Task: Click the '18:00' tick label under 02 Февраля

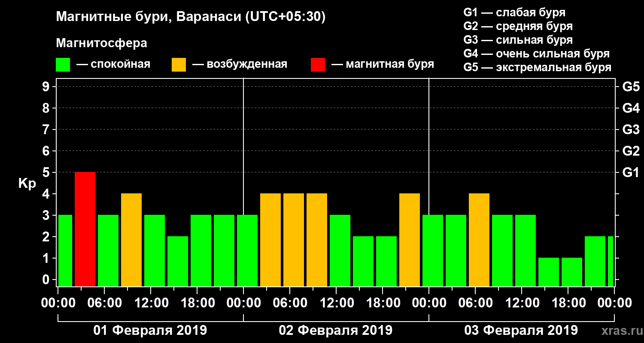Action: click(x=383, y=303)
